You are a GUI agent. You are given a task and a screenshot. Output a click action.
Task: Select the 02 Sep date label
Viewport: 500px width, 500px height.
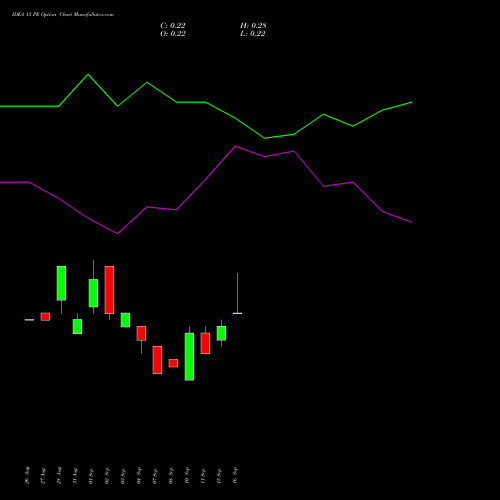[x=107, y=475]
